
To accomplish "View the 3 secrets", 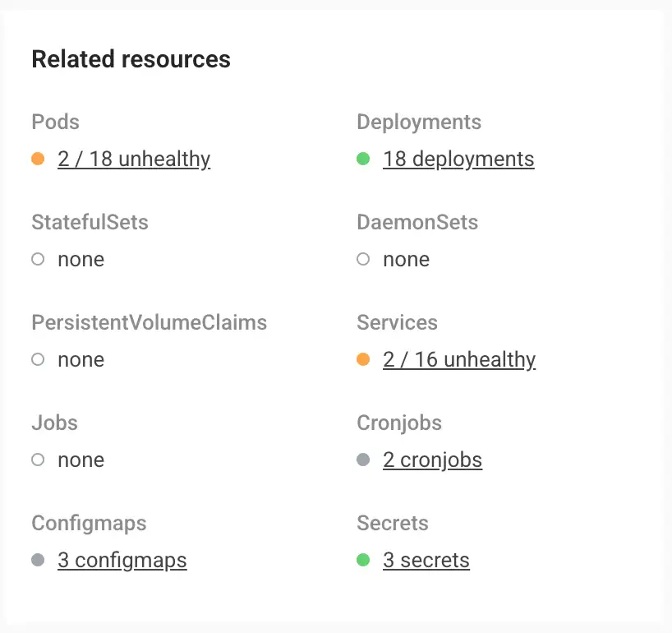I will click(x=426, y=560).
